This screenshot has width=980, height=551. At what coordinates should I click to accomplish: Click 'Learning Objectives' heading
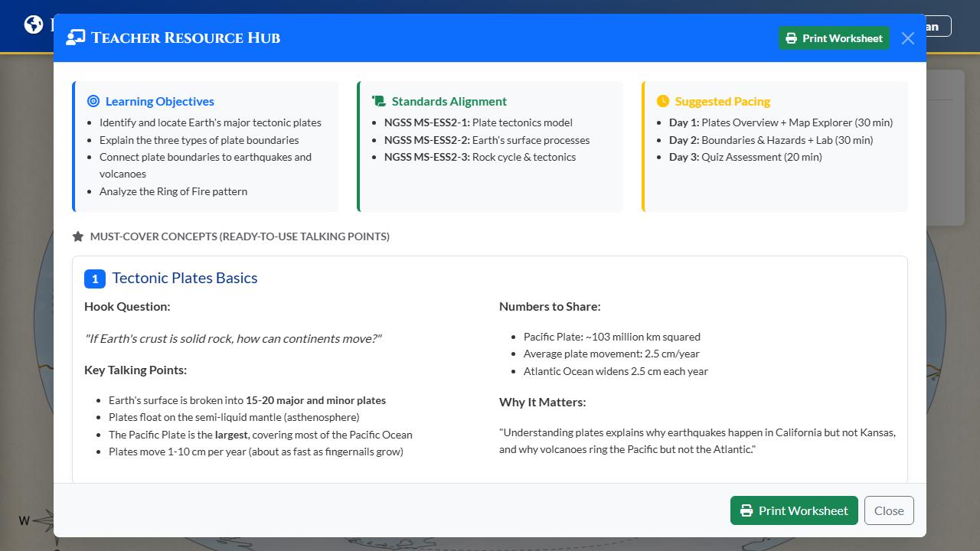pyautogui.click(x=160, y=101)
